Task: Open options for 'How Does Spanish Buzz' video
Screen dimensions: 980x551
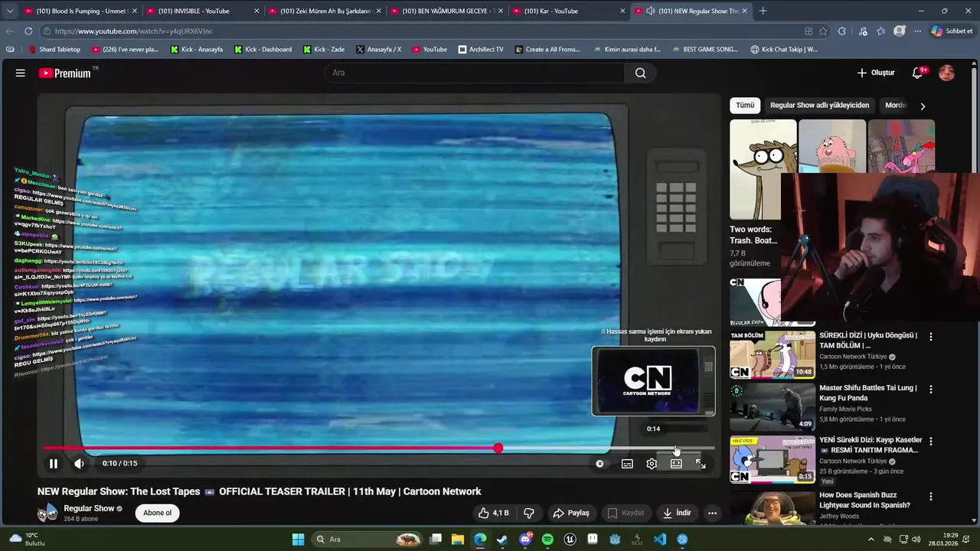Action: (931, 497)
